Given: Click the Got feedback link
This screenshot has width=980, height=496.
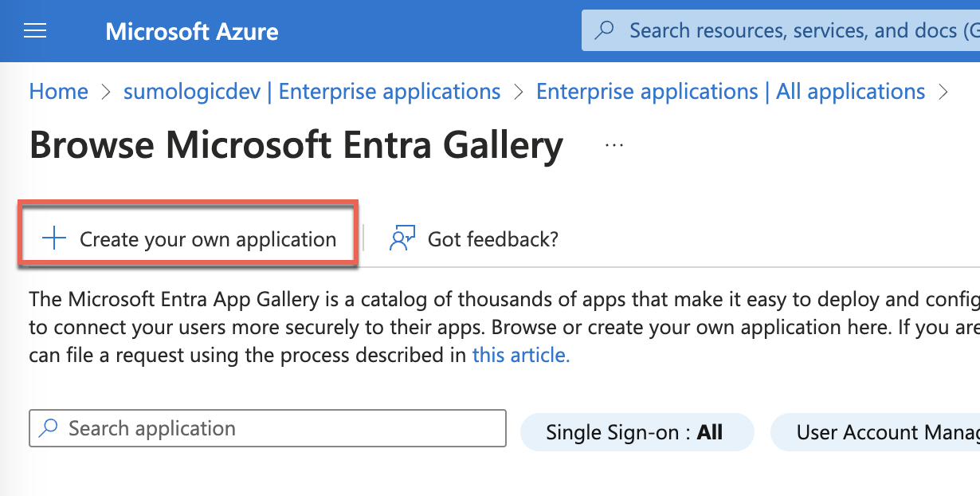Looking at the screenshot, I should pos(492,238).
